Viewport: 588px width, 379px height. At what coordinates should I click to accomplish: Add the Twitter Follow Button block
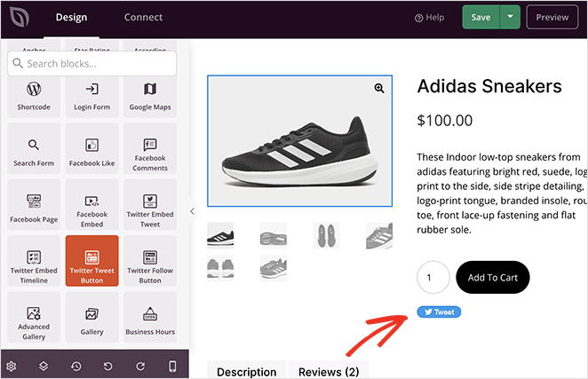pos(150,261)
